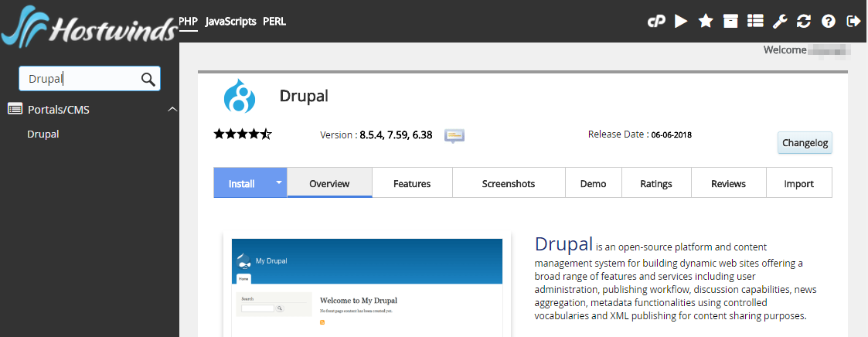Open help via the question mark icon
868x337 pixels.
pyautogui.click(x=828, y=22)
